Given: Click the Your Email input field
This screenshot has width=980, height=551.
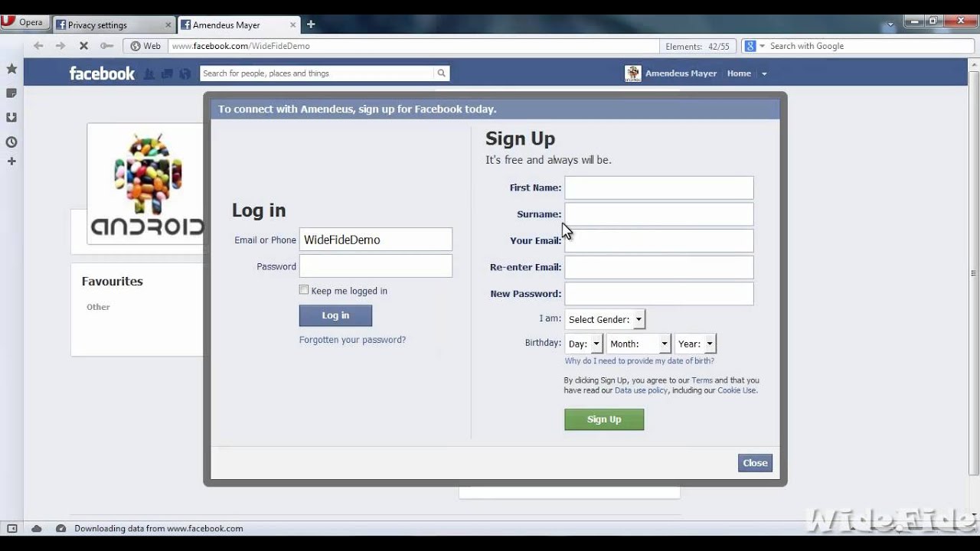Looking at the screenshot, I should click(x=659, y=240).
